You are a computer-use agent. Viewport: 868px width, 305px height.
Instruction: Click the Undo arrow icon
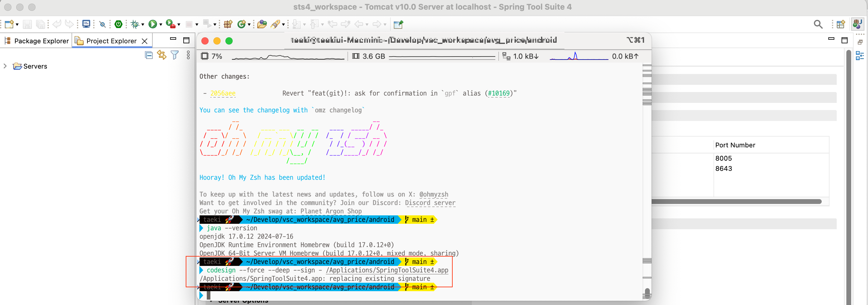pos(57,24)
